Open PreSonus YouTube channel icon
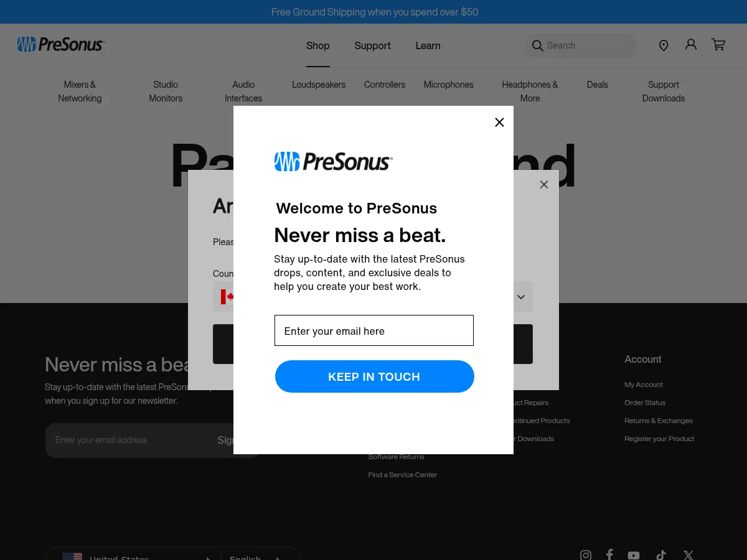Image resolution: width=747 pixels, height=560 pixels. [x=634, y=555]
